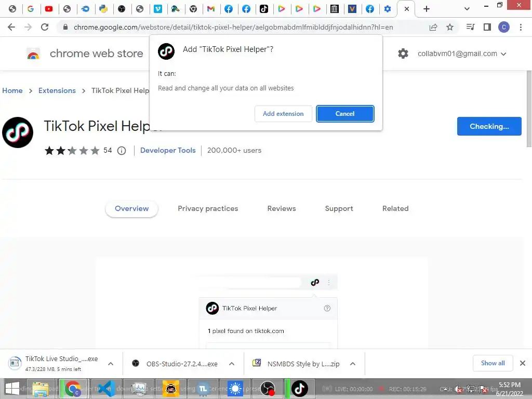
Task: Confirm with Add extension button
Action: [x=283, y=114]
